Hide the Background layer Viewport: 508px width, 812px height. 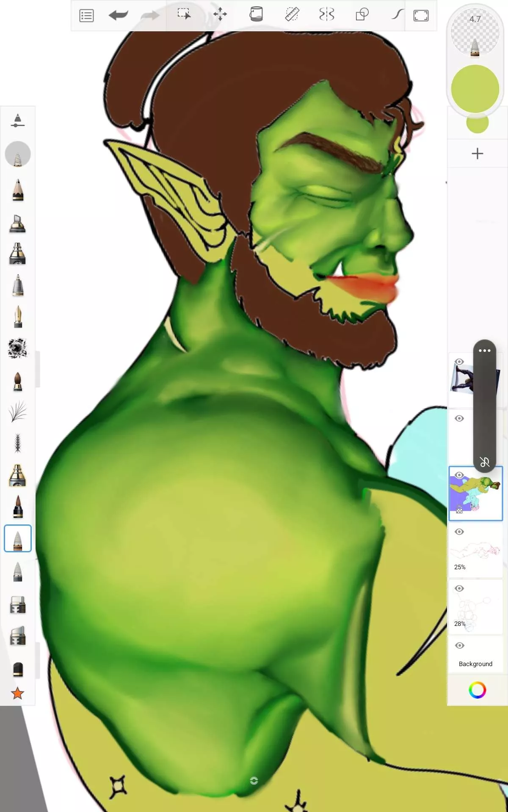(x=459, y=645)
